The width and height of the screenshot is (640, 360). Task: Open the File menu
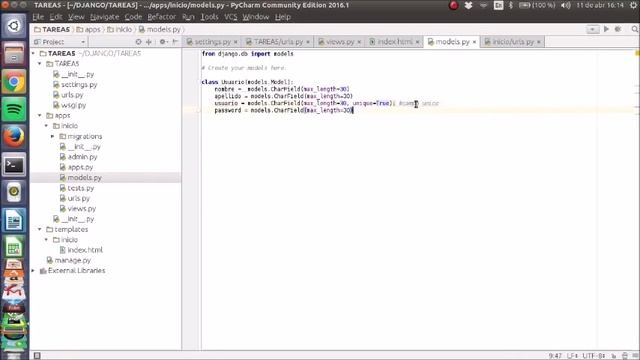coord(38,17)
